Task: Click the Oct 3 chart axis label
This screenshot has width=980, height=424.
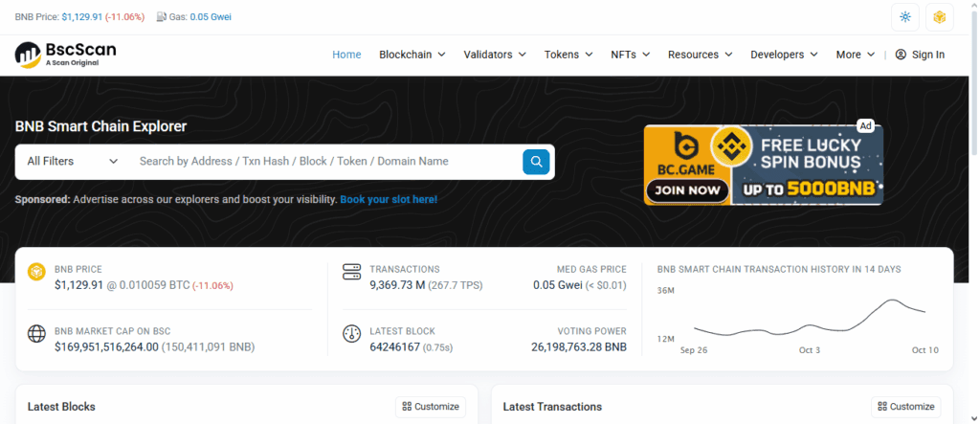Action: tap(810, 350)
